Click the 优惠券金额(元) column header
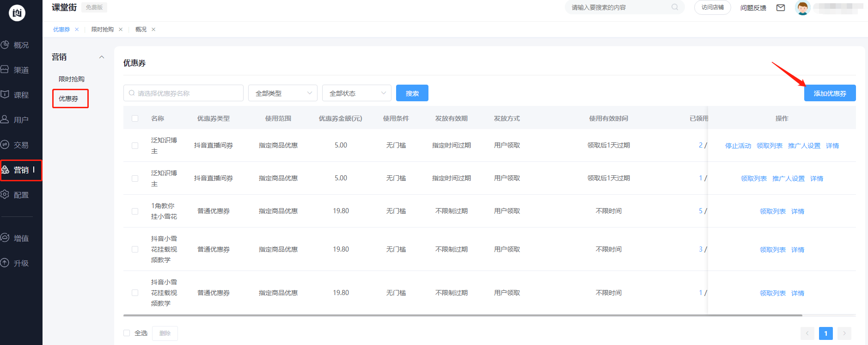868x345 pixels. [x=341, y=118]
